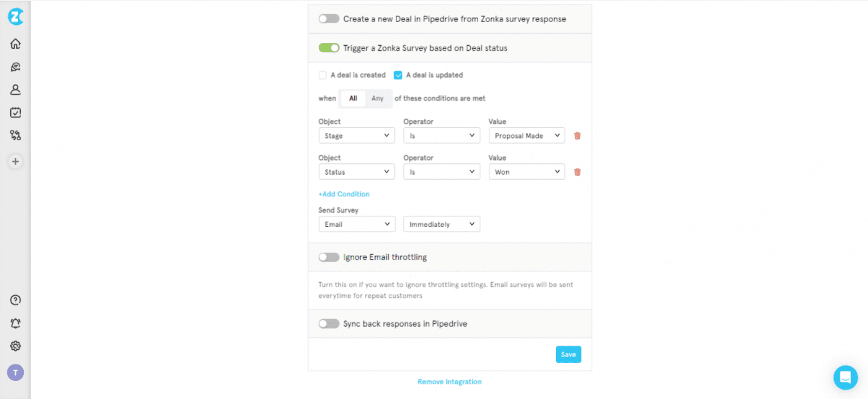This screenshot has height=399, width=868.
Task: Enable Create a new Deal toggle
Action: [328, 19]
